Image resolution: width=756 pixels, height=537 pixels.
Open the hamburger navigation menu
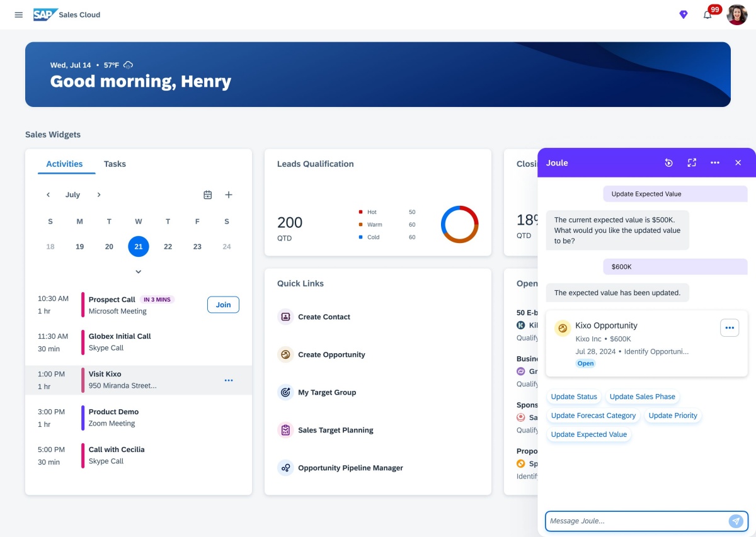point(19,14)
